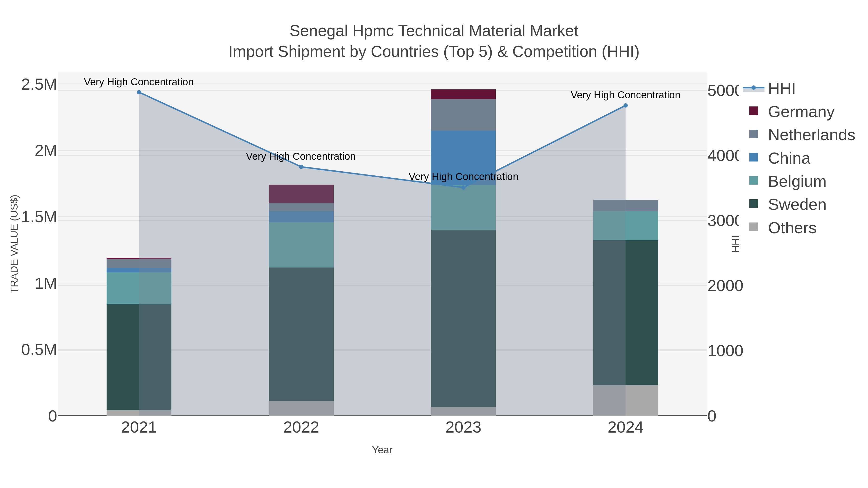The width and height of the screenshot is (868, 488).
Task: Click the 2022 x-axis label
Action: point(301,428)
